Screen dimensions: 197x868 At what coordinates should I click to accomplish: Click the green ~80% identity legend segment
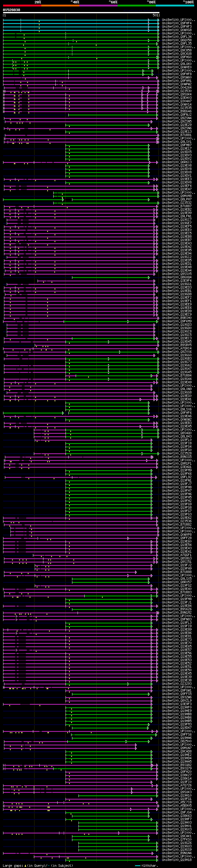pos(136,6)
